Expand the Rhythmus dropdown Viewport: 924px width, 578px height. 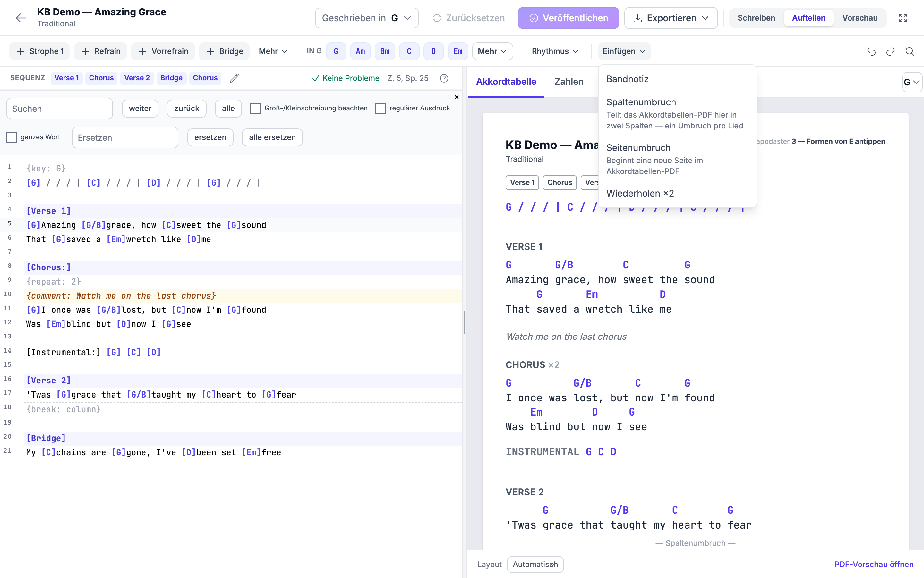click(555, 51)
